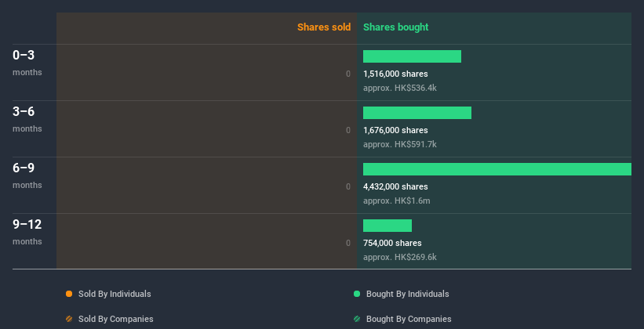644x329 pixels.
Task: Click the striped Sold By Companies icon
Action: point(69,319)
